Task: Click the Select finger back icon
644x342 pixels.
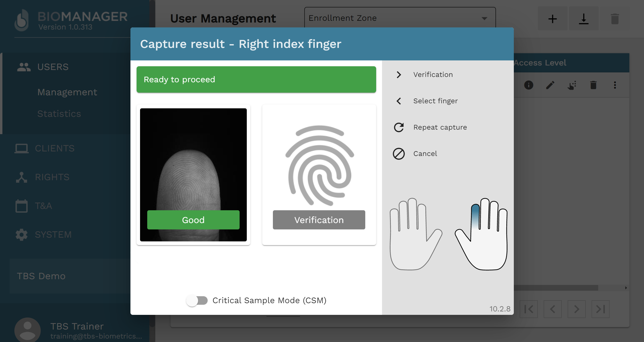Action: click(399, 101)
